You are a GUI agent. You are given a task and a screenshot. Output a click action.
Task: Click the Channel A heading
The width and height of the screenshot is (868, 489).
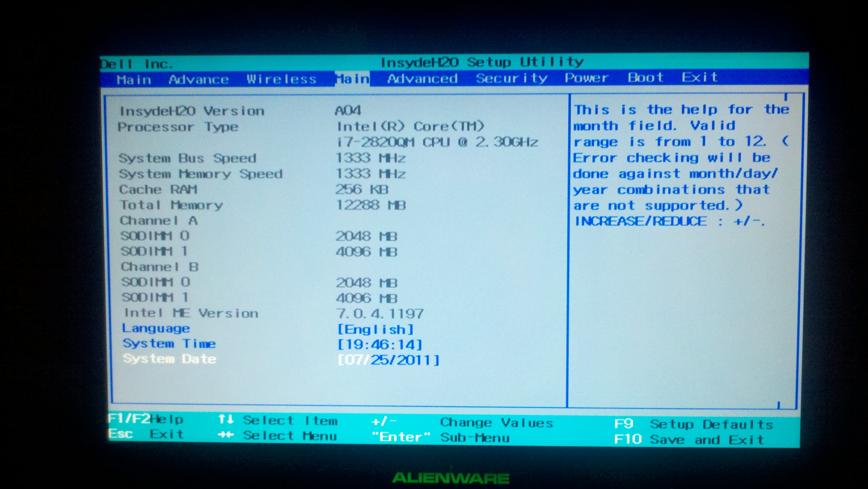coord(159,221)
